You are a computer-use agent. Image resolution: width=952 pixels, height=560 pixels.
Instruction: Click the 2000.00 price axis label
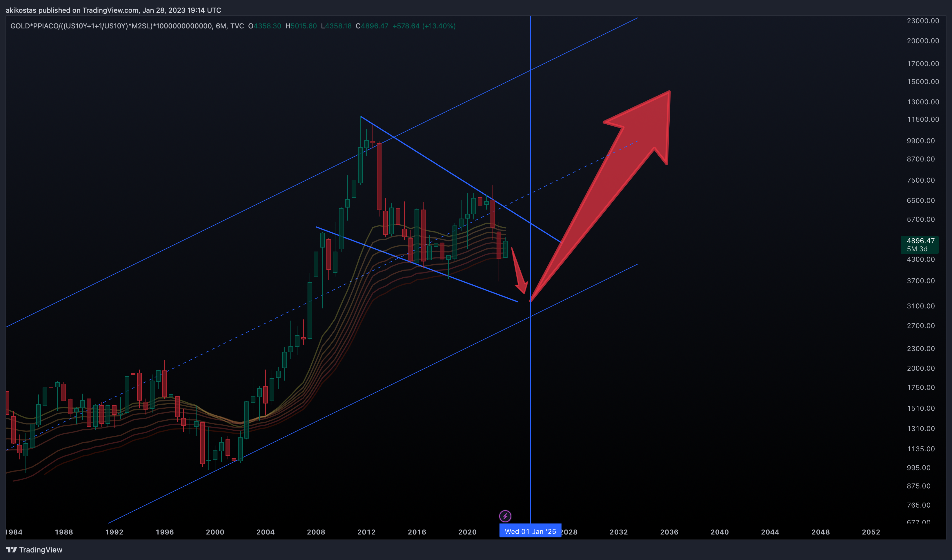[921, 368]
